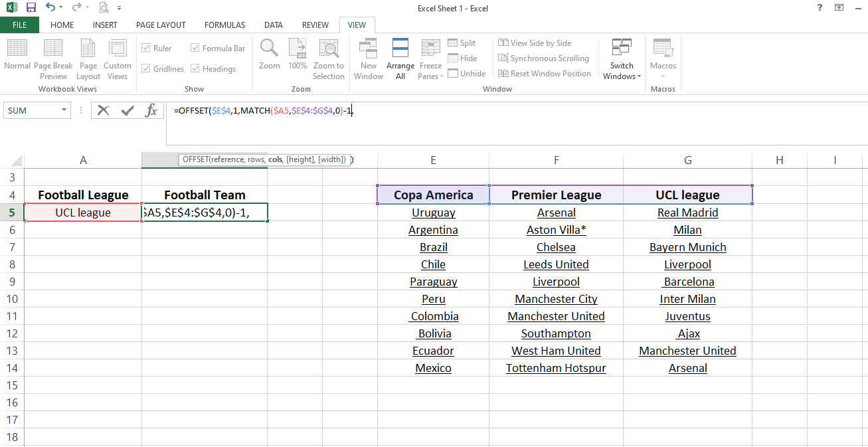This screenshot has height=447, width=868.
Task: Toggle the Ruler checkbox
Action: tap(146, 48)
